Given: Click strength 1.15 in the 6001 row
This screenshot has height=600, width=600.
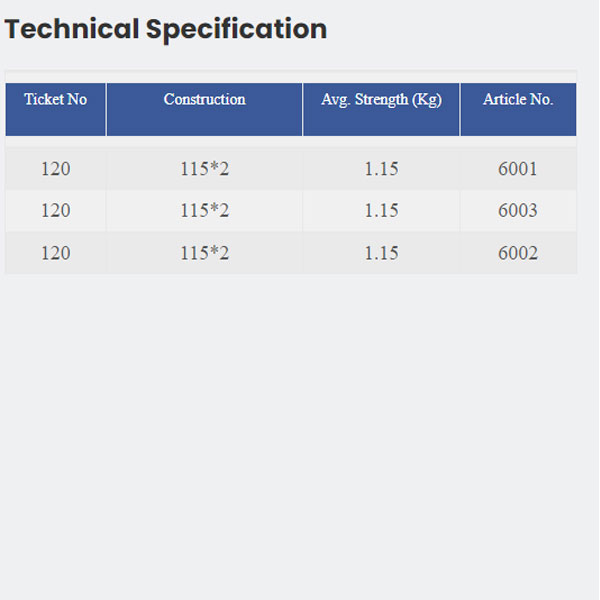Looking at the screenshot, I should point(381,169).
